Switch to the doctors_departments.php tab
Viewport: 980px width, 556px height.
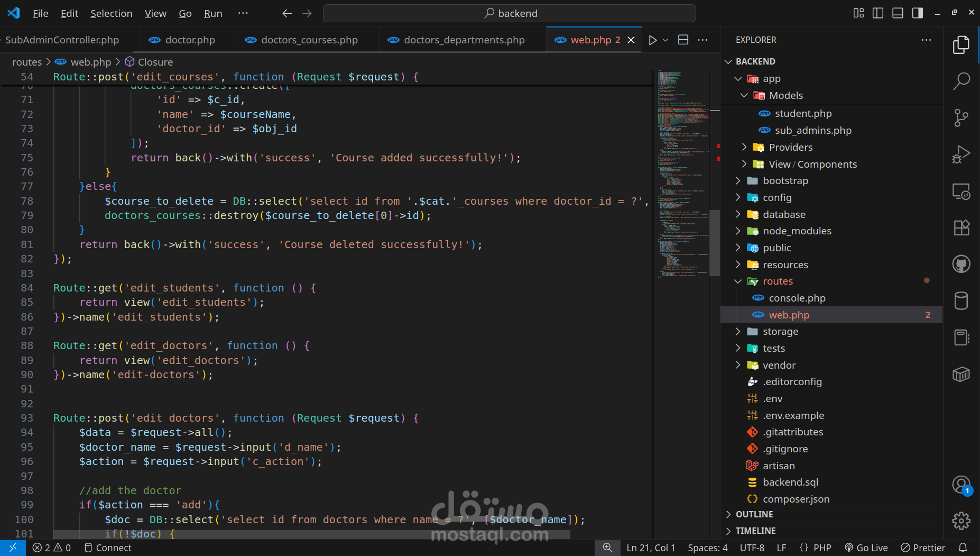(x=463, y=40)
